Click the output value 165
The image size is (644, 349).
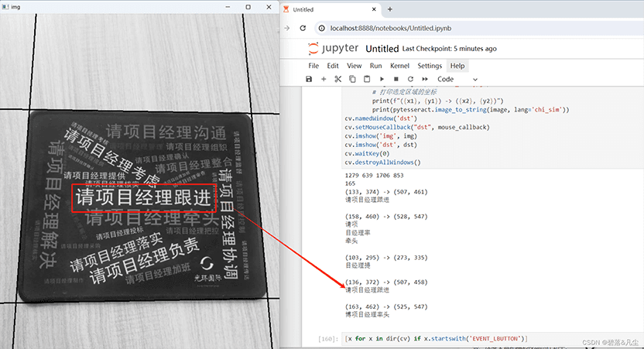(x=350, y=183)
